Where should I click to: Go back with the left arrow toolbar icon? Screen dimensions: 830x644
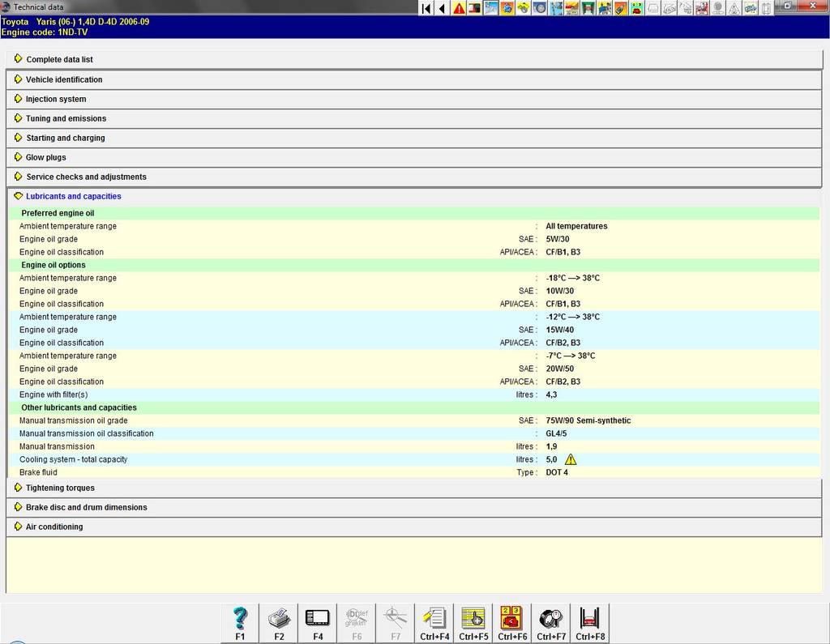442,8
